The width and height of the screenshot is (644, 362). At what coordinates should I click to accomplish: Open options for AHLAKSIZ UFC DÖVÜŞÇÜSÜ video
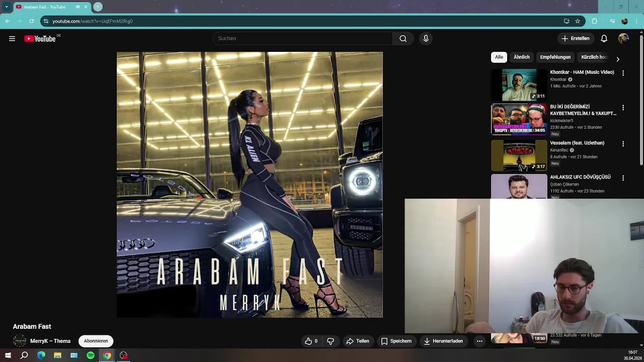[623, 178]
